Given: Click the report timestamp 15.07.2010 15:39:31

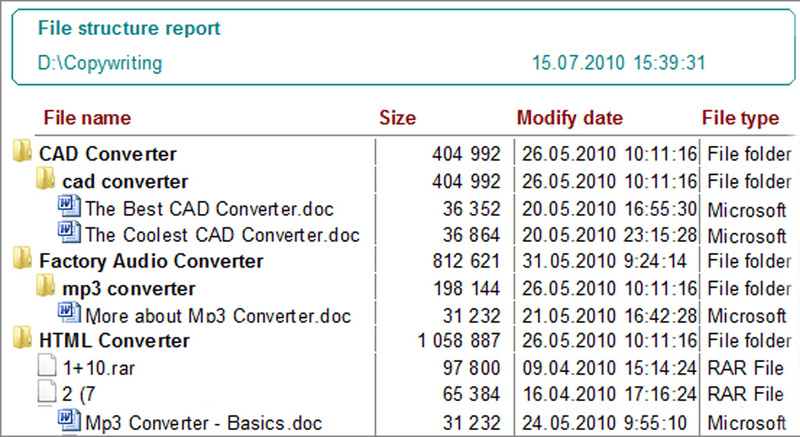Looking at the screenshot, I should [619, 63].
